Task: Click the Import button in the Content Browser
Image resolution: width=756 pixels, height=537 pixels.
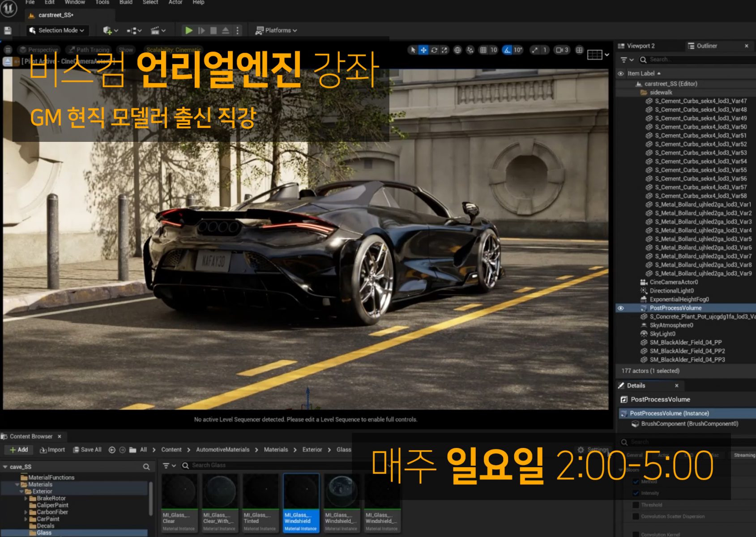Action: pos(52,450)
